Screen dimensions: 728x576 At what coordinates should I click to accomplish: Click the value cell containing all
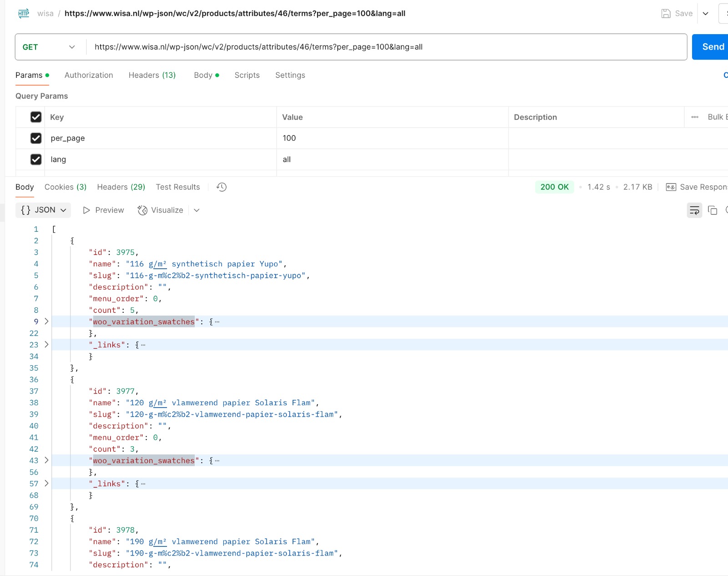click(x=392, y=159)
